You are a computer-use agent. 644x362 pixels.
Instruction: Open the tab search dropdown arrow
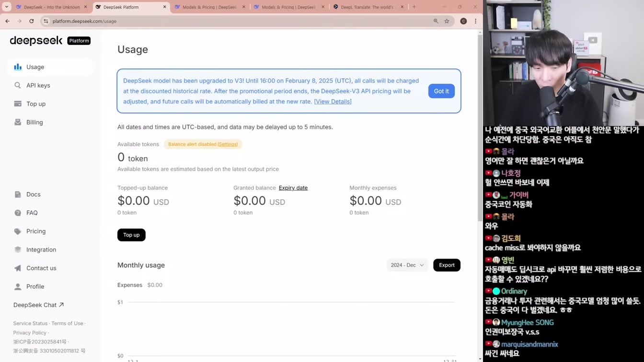(7, 7)
